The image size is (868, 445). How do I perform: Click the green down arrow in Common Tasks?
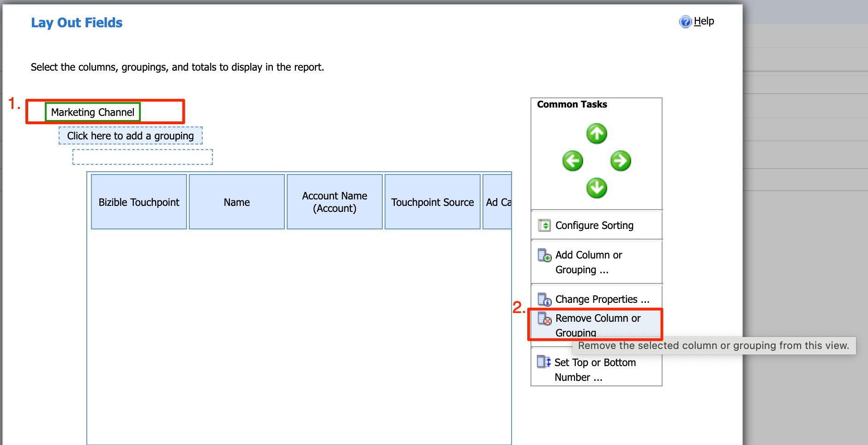tap(597, 188)
